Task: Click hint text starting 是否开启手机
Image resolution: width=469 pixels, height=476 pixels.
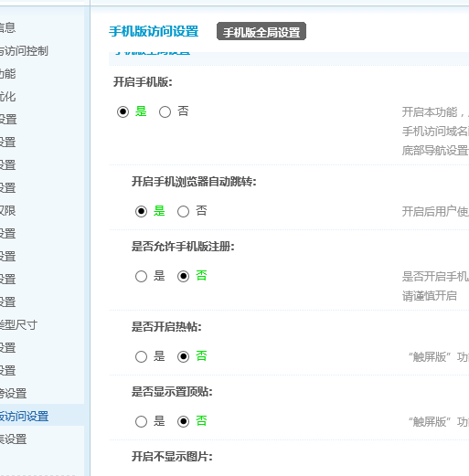Action: (435, 277)
